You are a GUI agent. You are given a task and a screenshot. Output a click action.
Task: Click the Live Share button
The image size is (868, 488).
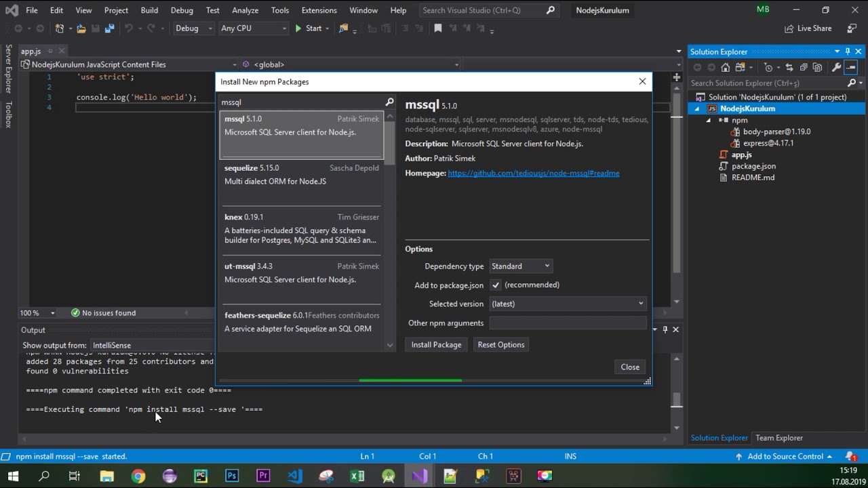(x=808, y=28)
